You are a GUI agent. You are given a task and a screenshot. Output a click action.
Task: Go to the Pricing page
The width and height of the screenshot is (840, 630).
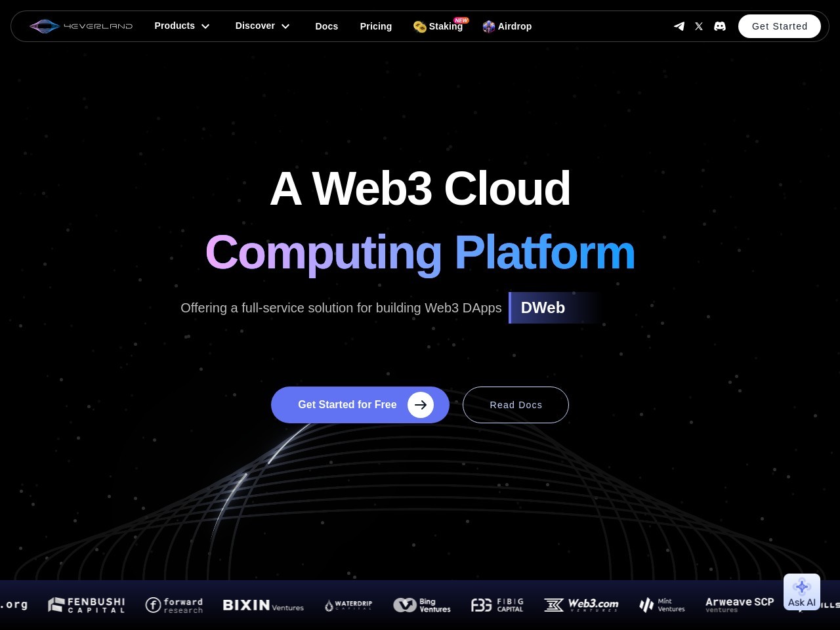tap(375, 26)
